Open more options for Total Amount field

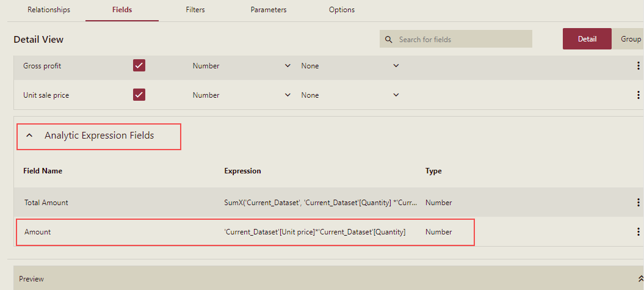coord(638,202)
